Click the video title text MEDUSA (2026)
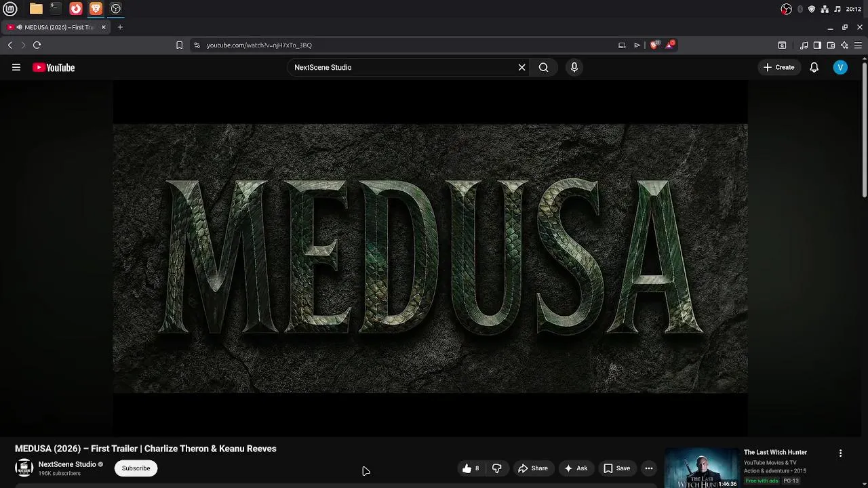Viewport: 868px width, 488px height. tap(47, 449)
